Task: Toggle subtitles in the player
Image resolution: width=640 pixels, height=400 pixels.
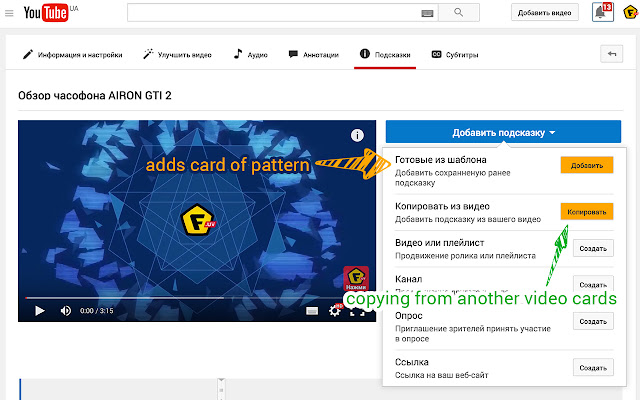Action: (312, 311)
